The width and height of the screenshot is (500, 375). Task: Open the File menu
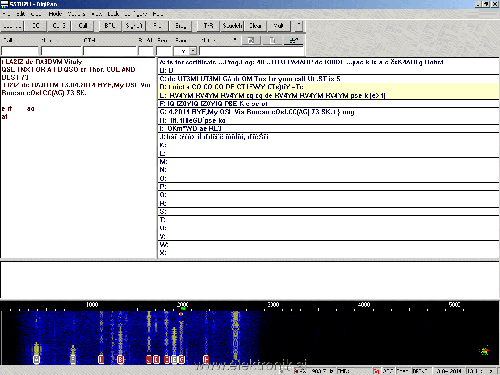click(x=6, y=14)
